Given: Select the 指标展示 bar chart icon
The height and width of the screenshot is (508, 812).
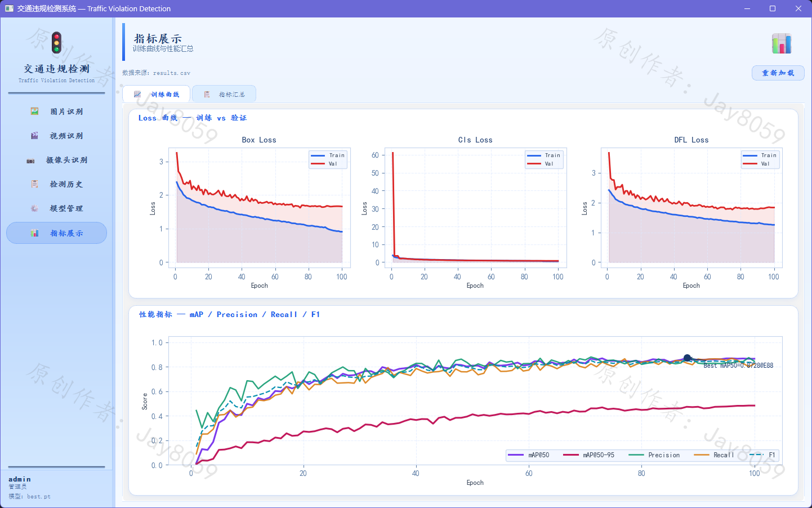Looking at the screenshot, I should click(x=34, y=233).
